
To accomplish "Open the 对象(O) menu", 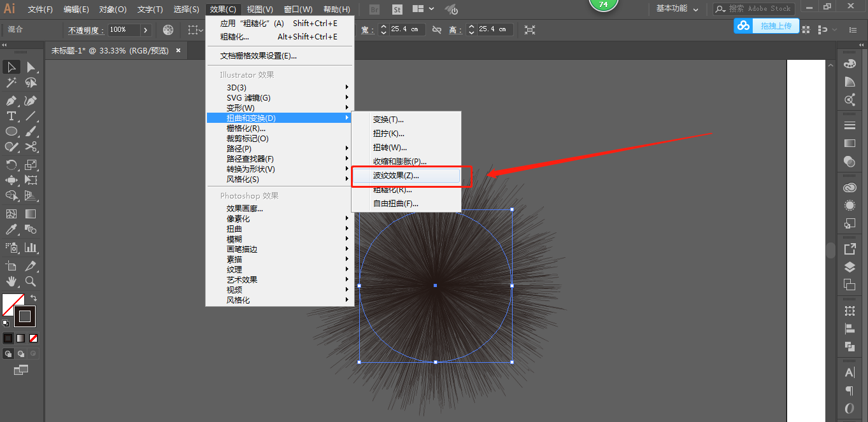I will click(113, 10).
